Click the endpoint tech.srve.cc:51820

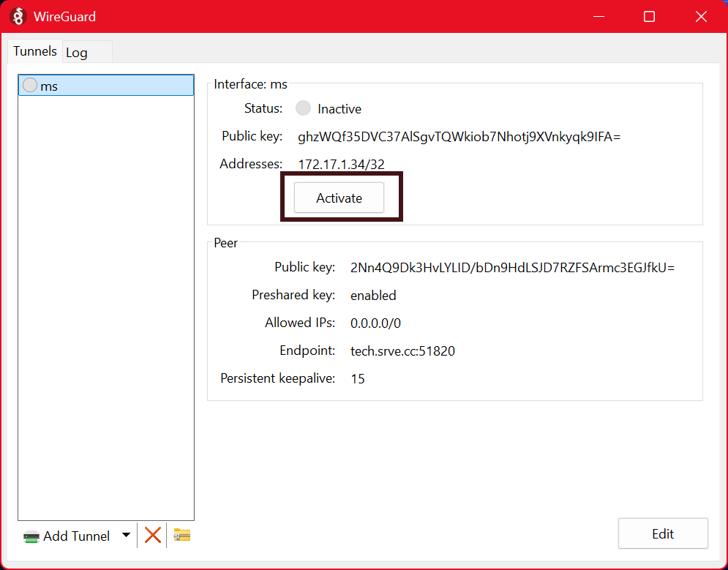pyautogui.click(x=402, y=350)
